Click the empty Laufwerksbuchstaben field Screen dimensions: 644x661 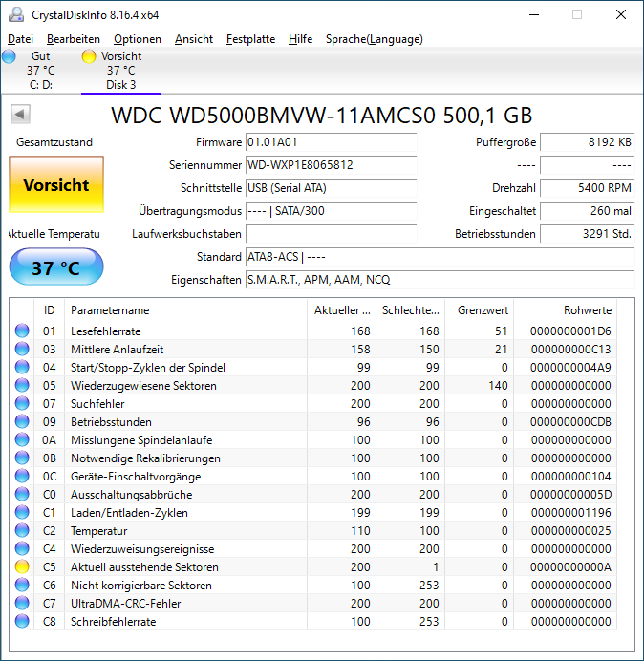click(331, 234)
